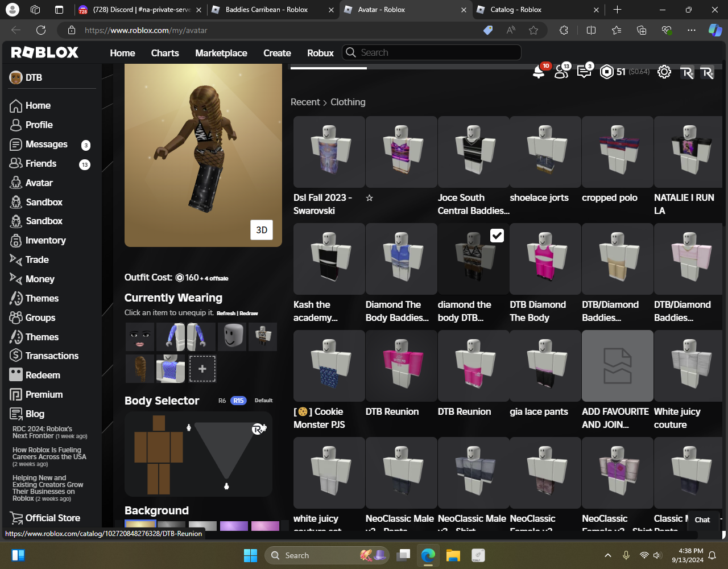
Task: Select the purple avatar background swatch
Action: point(234,526)
